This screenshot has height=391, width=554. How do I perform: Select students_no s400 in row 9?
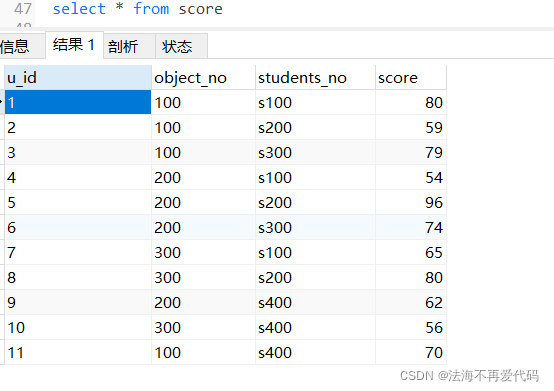[315, 303]
